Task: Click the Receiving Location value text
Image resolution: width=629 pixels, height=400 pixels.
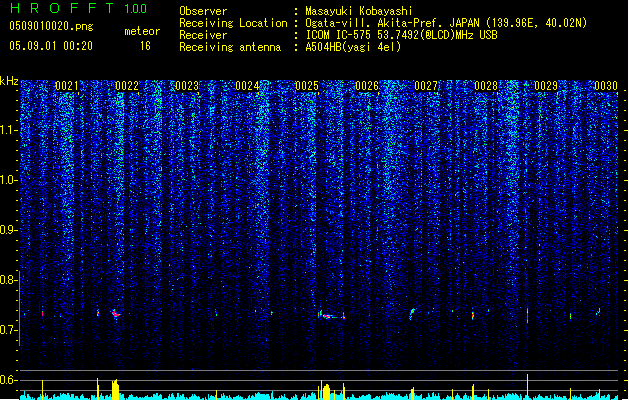Action: [x=446, y=23]
